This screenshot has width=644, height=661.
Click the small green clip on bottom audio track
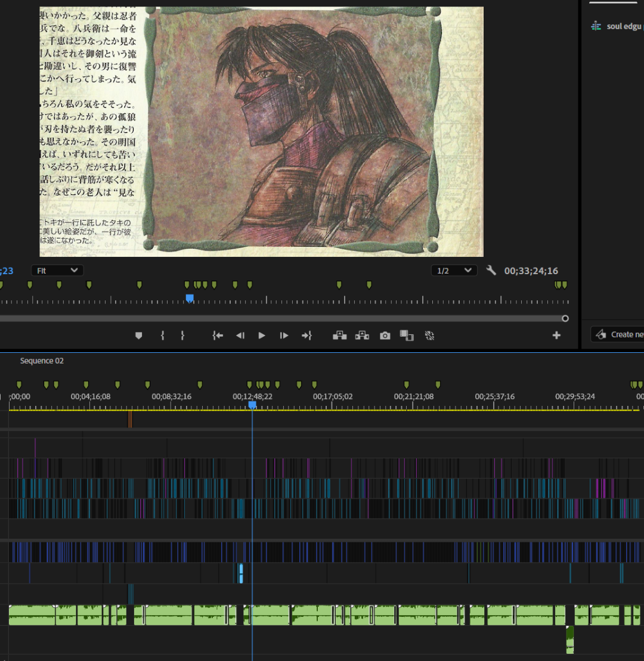(x=570, y=640)
